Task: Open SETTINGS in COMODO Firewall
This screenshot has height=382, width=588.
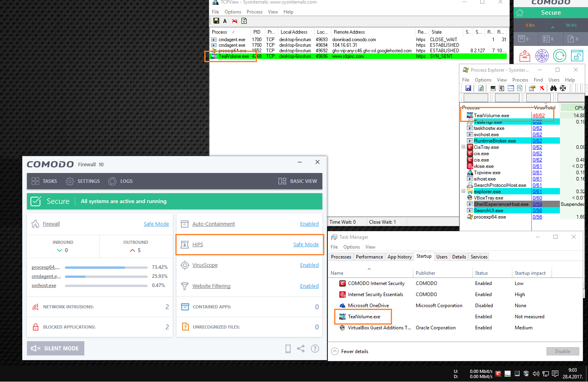Action: point(83,181)
